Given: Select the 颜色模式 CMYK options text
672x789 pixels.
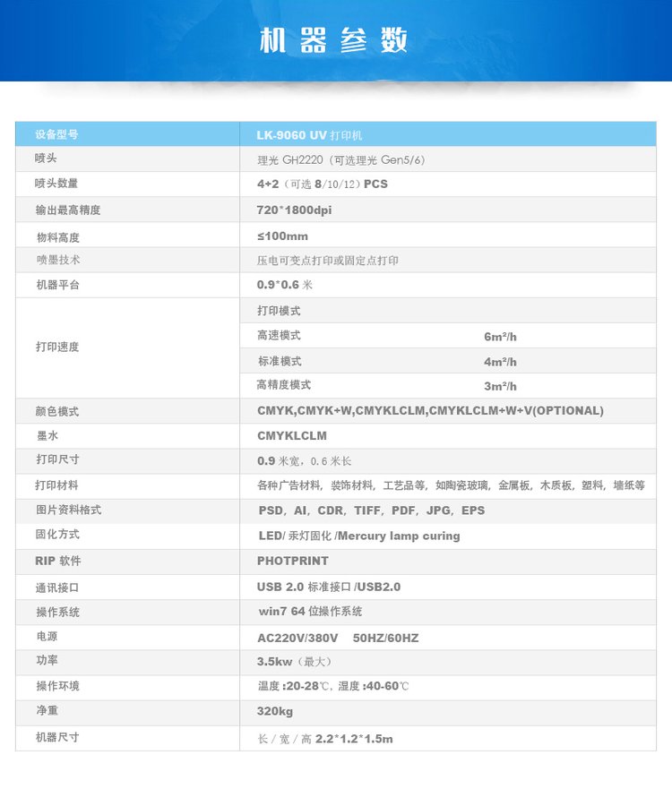Looking at the screenshot, I should point(430,411).
